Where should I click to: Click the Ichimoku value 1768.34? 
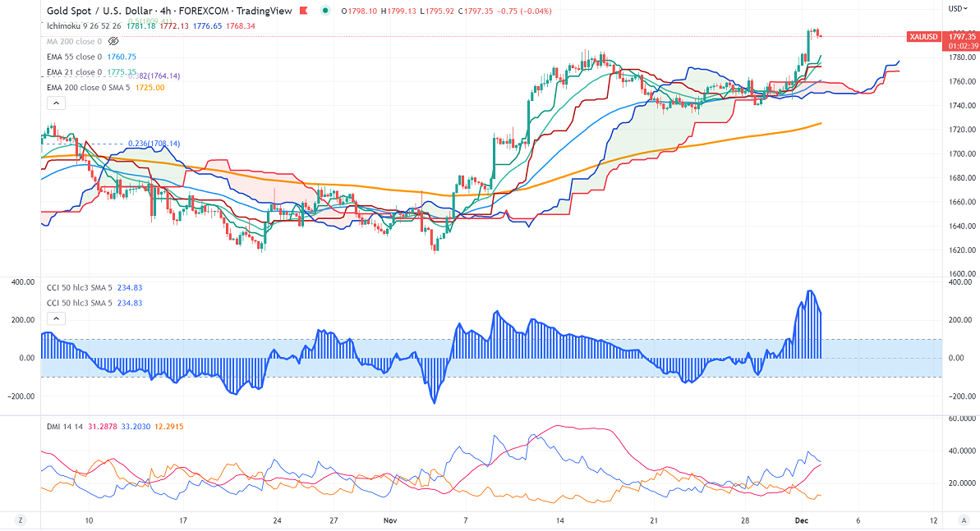[x=241, y=26]
